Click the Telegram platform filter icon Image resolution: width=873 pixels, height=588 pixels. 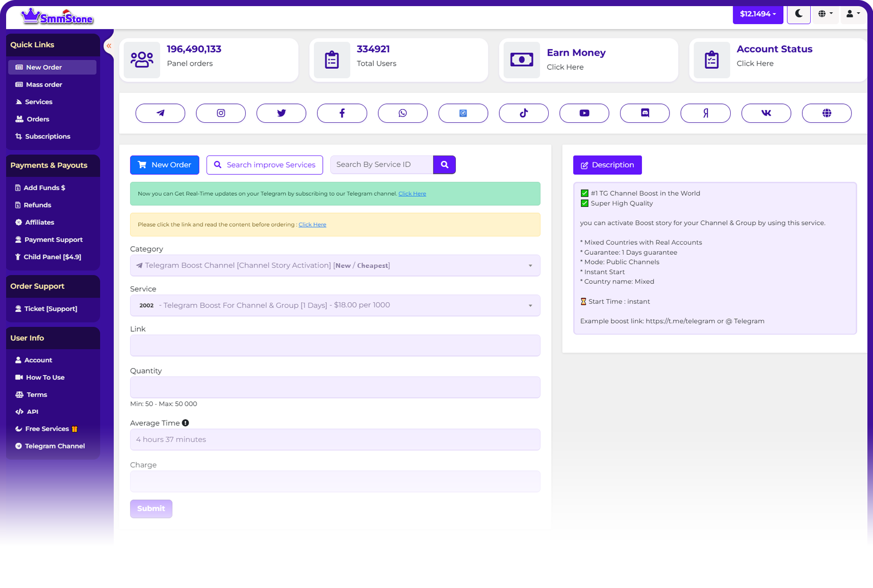[x=160, y=113]
